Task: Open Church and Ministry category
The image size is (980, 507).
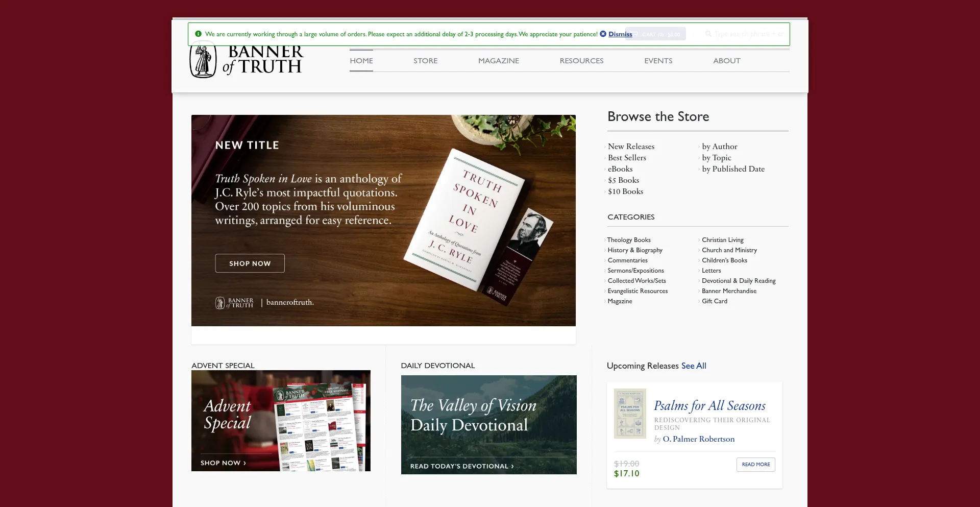Action: (729, 250)
